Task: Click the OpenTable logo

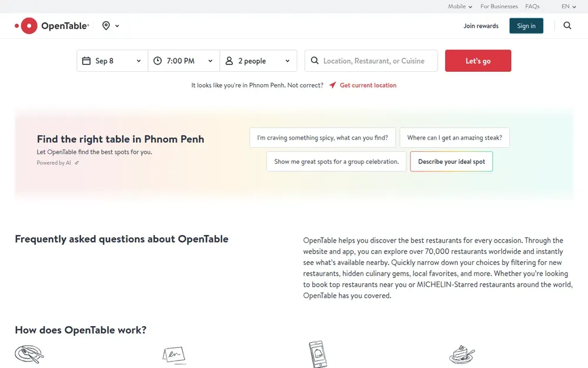Action: tap(52, 25)
